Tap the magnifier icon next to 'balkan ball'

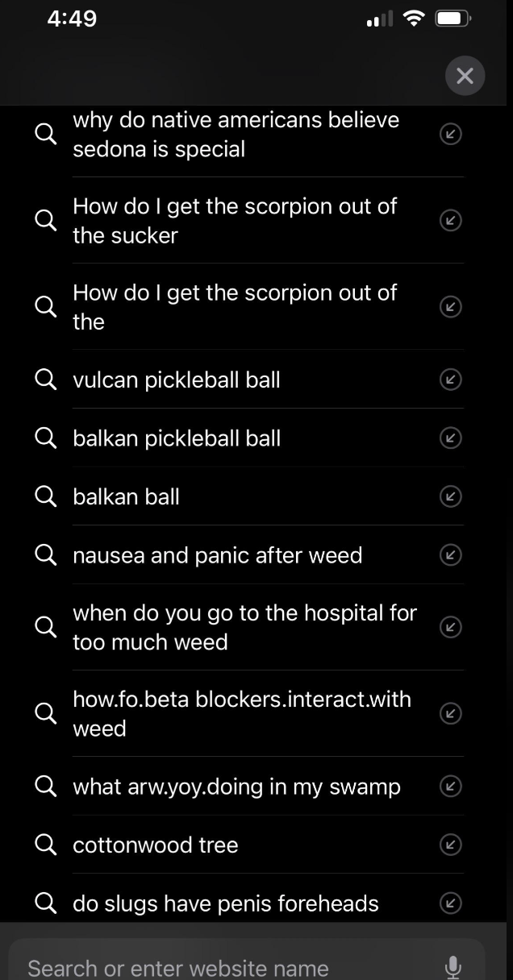tap(45, 496)
